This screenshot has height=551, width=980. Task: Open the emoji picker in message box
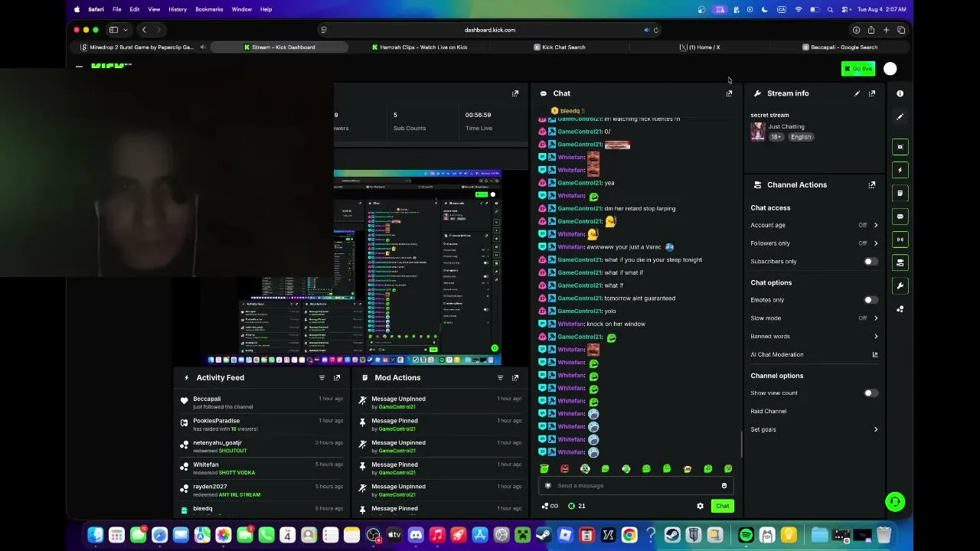pyautogui.click(x=724, y=486)
